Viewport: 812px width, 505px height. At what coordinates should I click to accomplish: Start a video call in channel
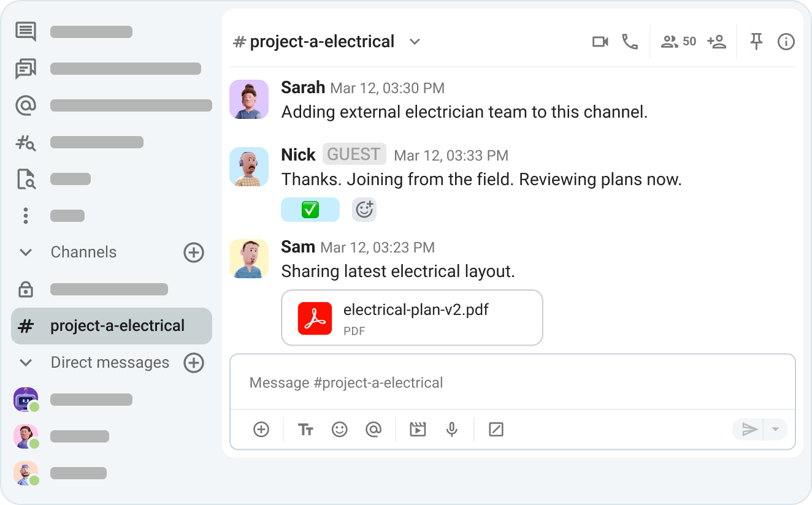click(x=600, y=42)
